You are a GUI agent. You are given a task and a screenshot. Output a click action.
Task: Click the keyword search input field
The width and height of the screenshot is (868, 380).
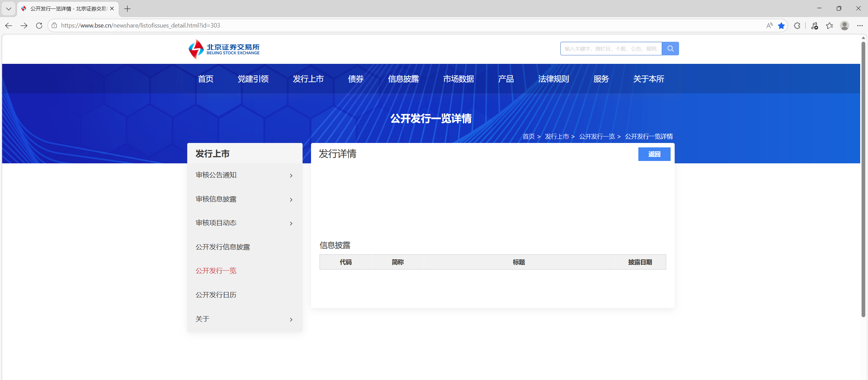pyautogui.click(x=611, y=49)
